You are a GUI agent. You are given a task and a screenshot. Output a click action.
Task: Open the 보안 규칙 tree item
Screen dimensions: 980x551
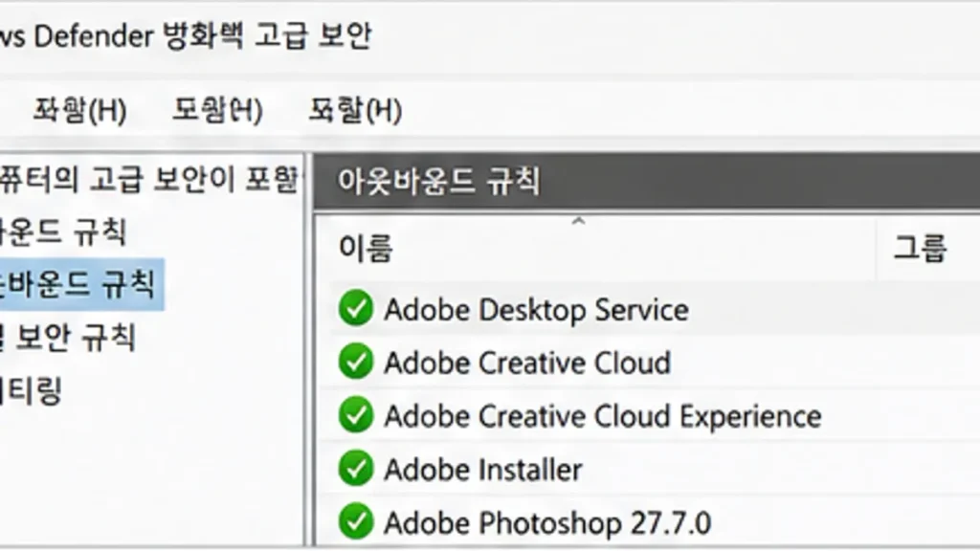point(68,338)
